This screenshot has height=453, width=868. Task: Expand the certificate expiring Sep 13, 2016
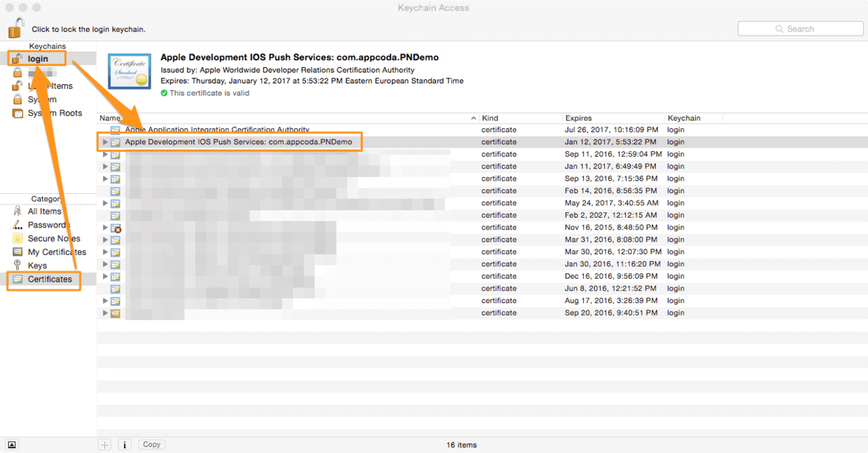click(x=105, y=179)
